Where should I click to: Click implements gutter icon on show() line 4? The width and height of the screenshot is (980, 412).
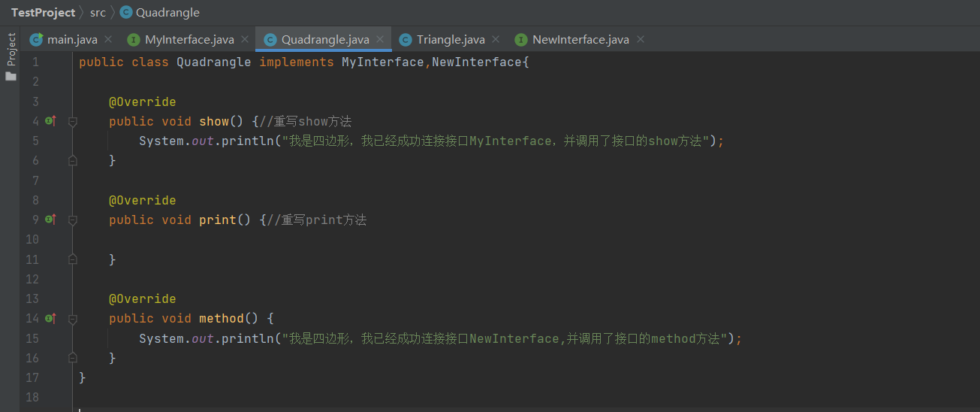coord(50,120)
